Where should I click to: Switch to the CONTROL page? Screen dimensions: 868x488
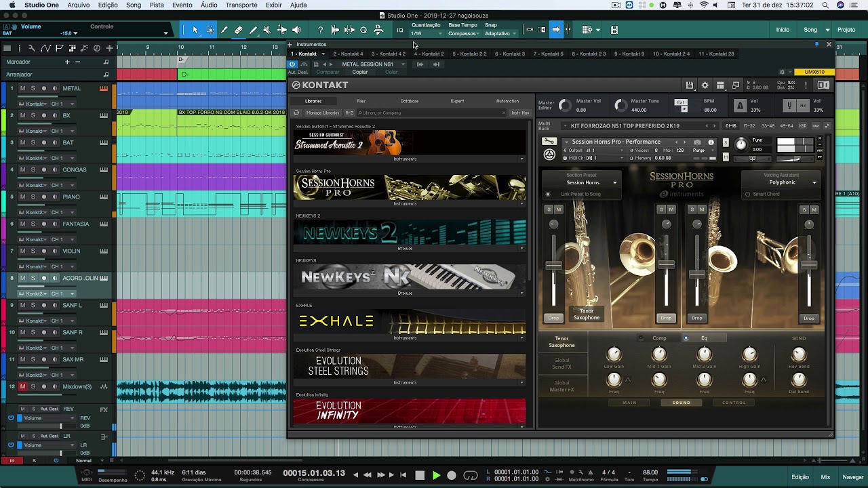tap(734, 403)
